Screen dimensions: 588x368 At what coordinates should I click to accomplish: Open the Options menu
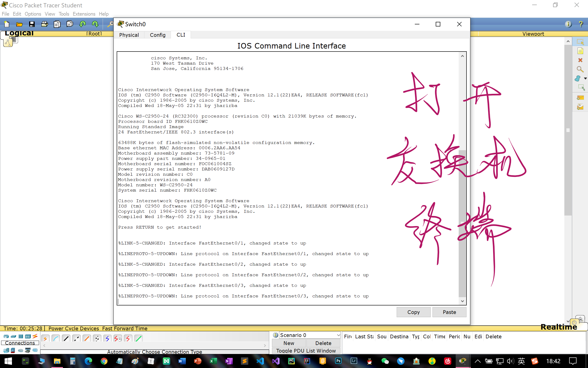point(33,14)
